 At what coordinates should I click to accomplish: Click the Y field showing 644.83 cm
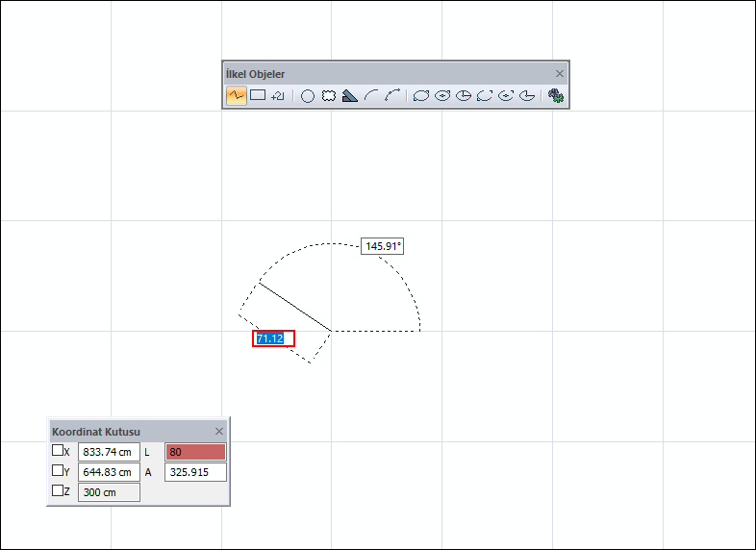coord(109,472)
